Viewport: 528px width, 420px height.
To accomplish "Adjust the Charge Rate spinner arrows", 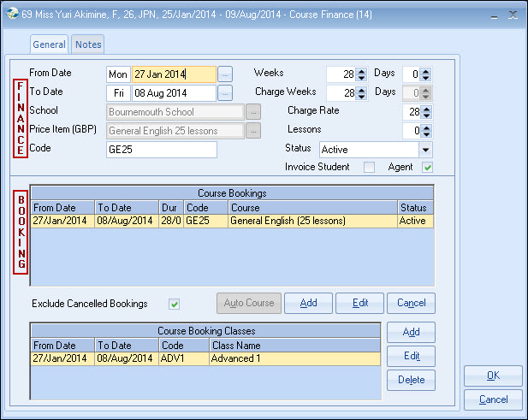I will pyautogui.click(x=426, y=112).
